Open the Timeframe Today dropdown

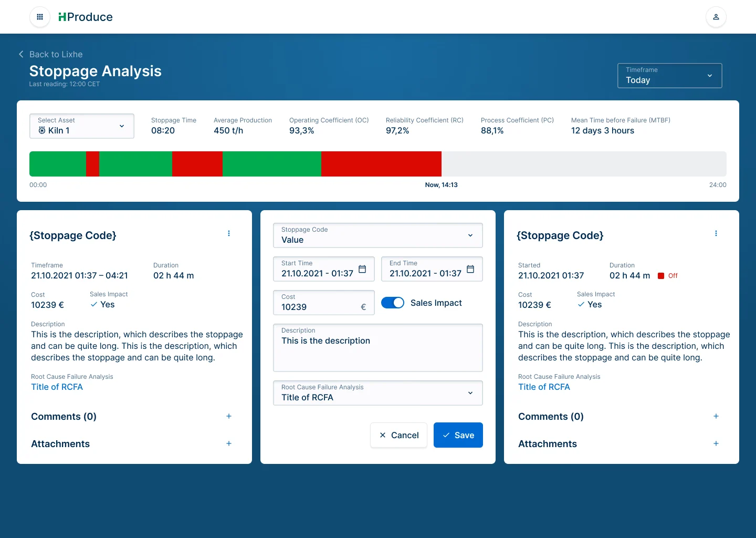click(x=670, y=76)
